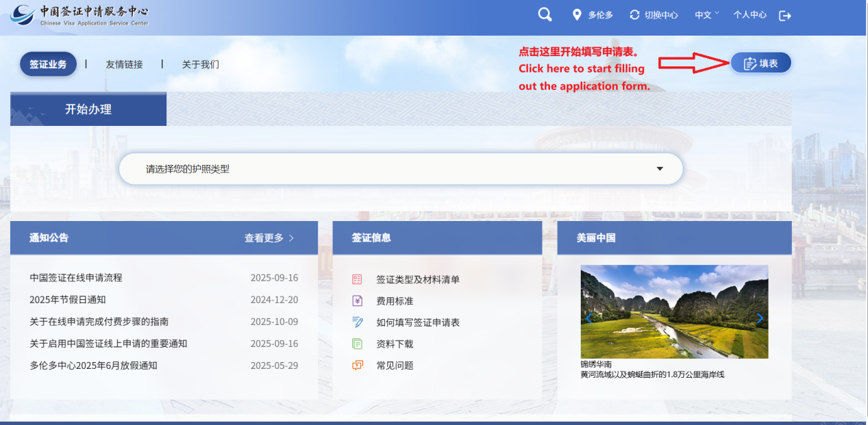Open notice 中国签证在线申请流程
Screen dimensions: 868x425
[x=76, y=278]
